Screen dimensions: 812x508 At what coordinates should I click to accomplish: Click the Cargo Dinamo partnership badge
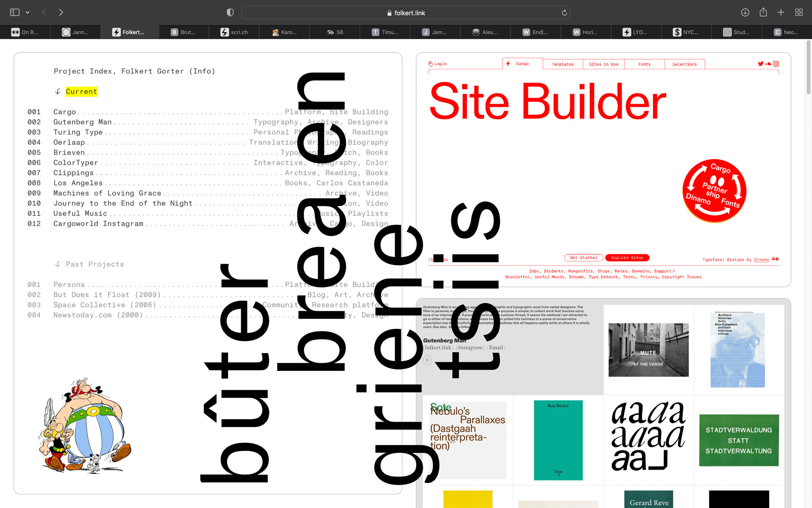(x=714, y=190)
